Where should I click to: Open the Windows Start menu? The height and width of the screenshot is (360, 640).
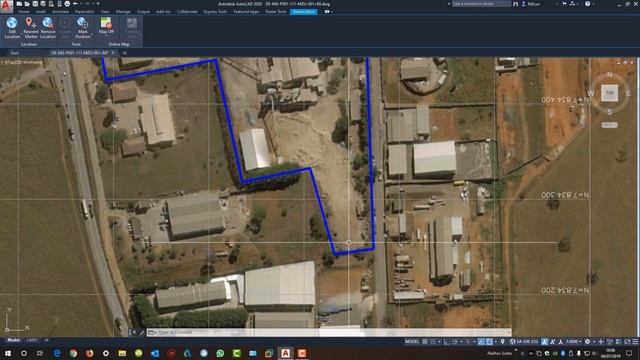tap(7, 353)
